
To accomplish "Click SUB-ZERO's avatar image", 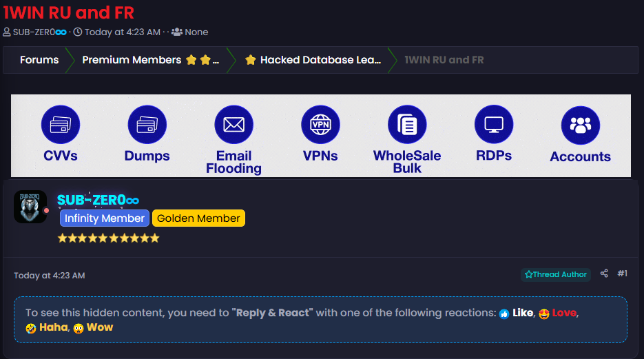I will (x=30, y=207).
